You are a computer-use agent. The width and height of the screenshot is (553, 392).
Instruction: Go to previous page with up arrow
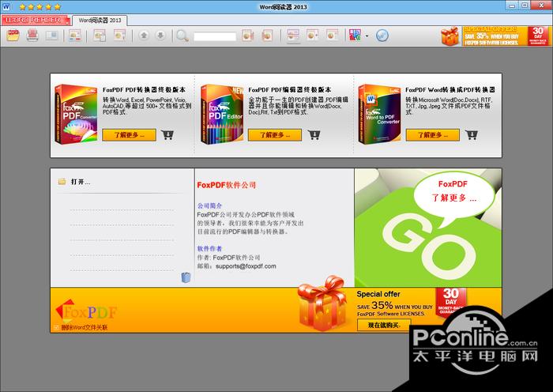(x=143, y=36)
